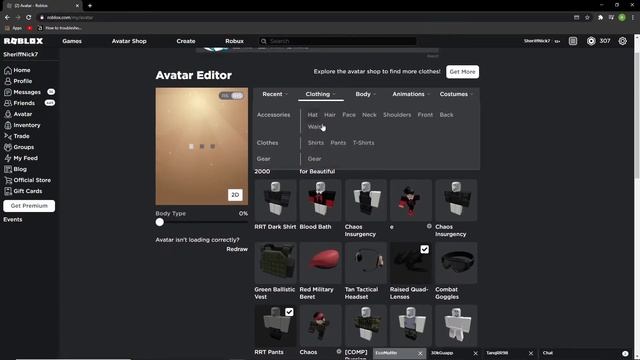Open a new browser tab
This screenshot has height=360, width=640.
pos(90,6)
